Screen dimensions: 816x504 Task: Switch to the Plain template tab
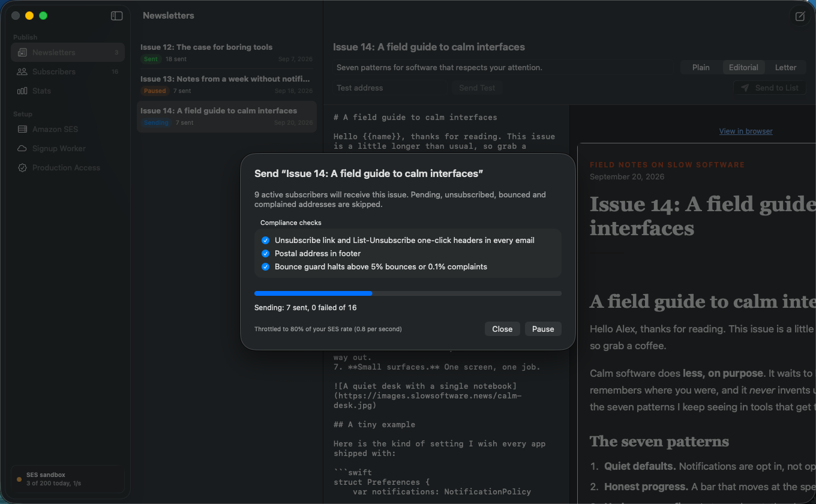click(701, 67)
